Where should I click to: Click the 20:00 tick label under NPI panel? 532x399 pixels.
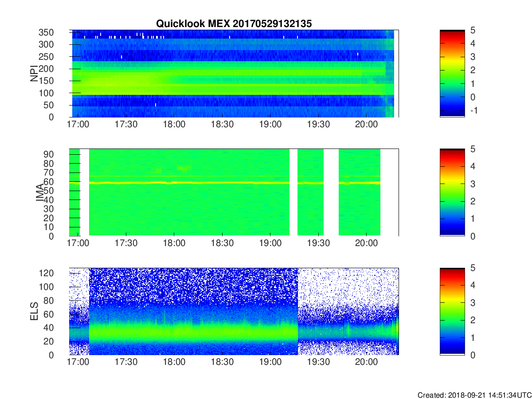[366, 125]
